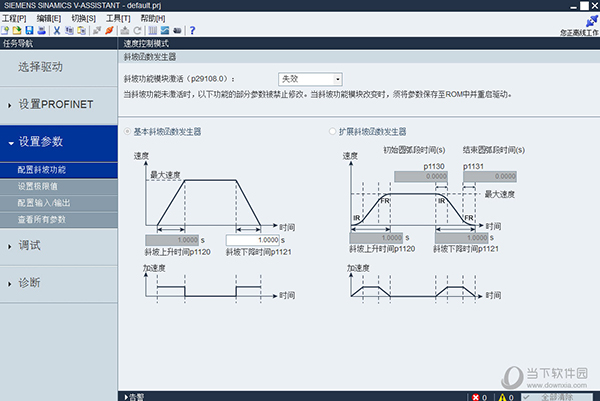Open the 帮助[H] menu

pyautogui.click(x=153, y=18)
